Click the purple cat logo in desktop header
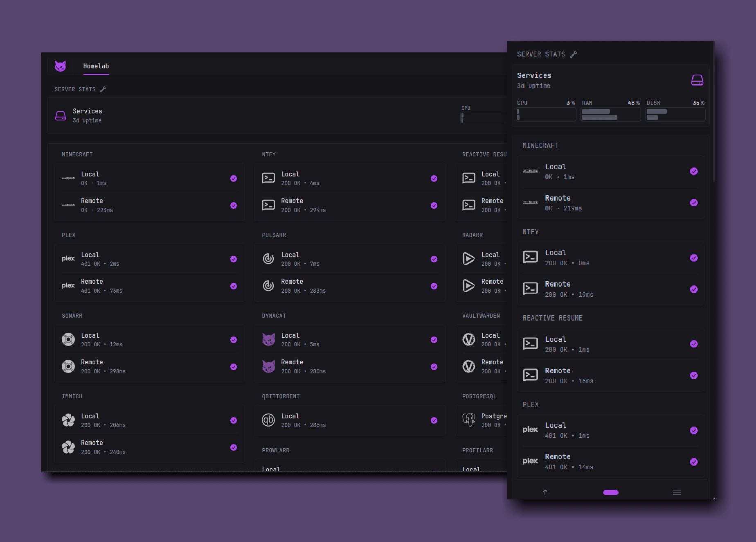This screenshot has width=756, height=542. pyautogui.click(x=61, y=66)
